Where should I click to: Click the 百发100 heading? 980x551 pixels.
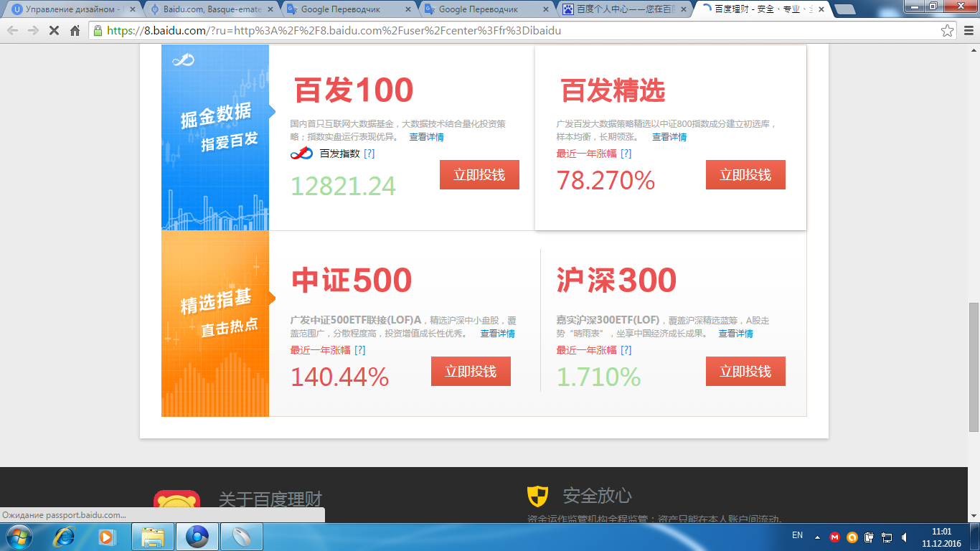click(354, 90)
